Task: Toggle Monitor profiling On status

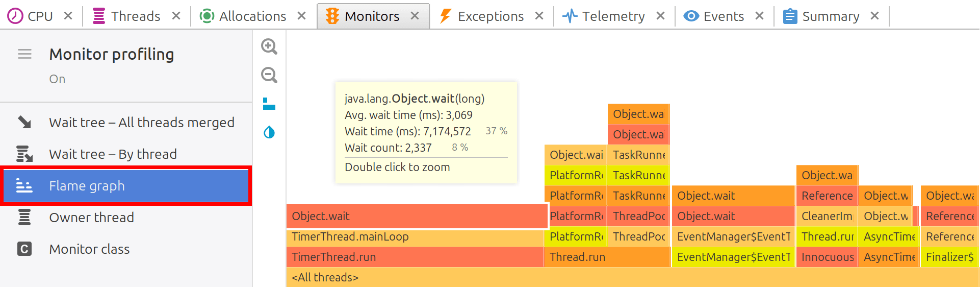Action: pyautogui.click(x=57, y=79)
